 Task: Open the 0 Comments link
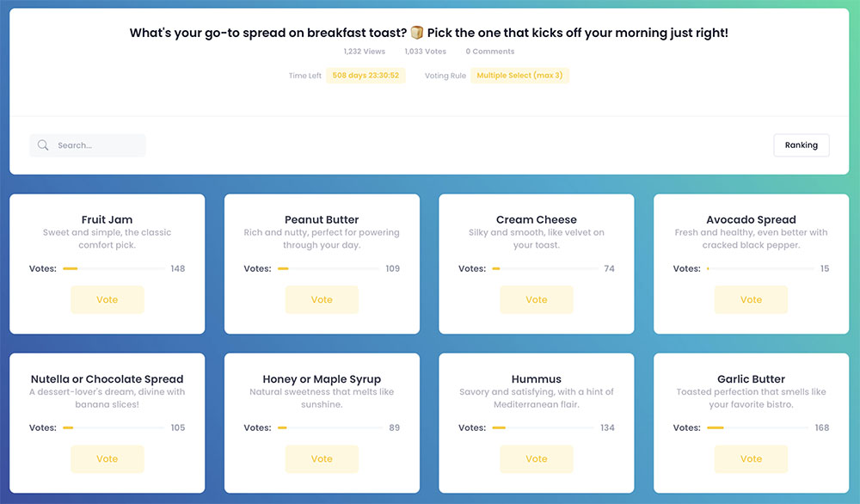click(490, 52)
